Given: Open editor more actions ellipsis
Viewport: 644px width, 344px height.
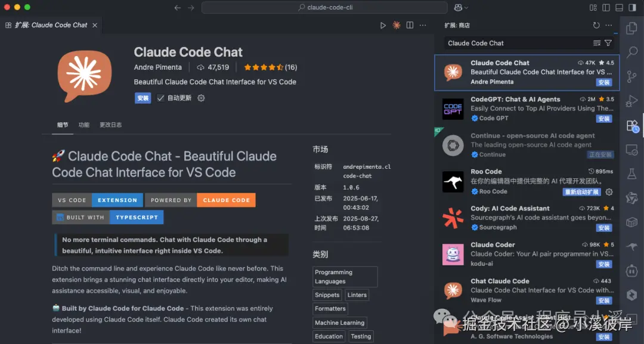Looking at the screenshot, I should pyautogui.click(x=423, y=26).
